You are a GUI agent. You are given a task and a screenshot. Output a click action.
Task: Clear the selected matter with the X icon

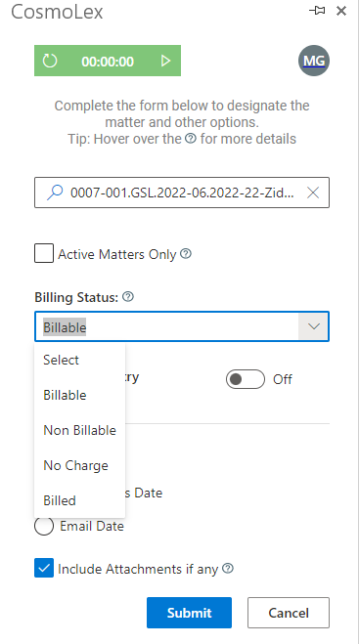(x=313, y=193)
